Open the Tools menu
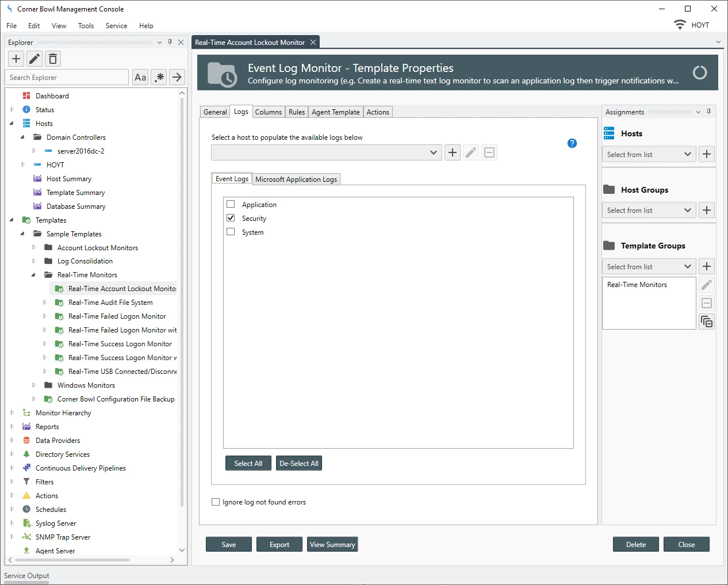Screen dimensions: 728x585 point(86,26)
